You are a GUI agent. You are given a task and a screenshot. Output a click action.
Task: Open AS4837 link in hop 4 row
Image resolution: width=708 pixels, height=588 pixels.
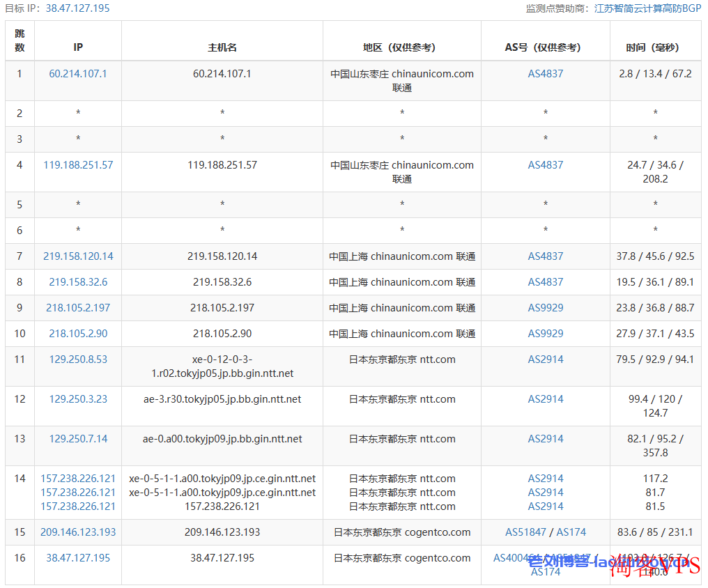tap(546, 164)
